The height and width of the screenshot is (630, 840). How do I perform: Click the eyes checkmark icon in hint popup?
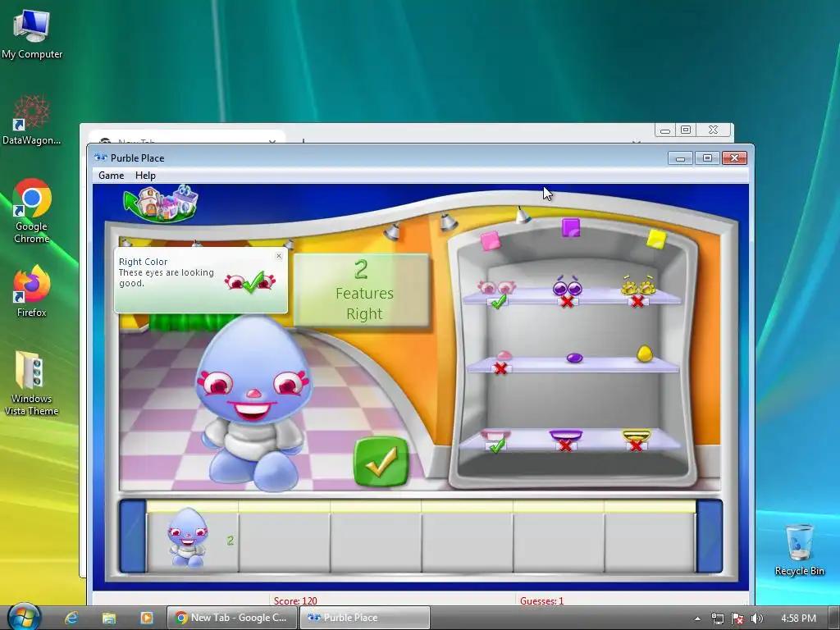pos(250,281)
